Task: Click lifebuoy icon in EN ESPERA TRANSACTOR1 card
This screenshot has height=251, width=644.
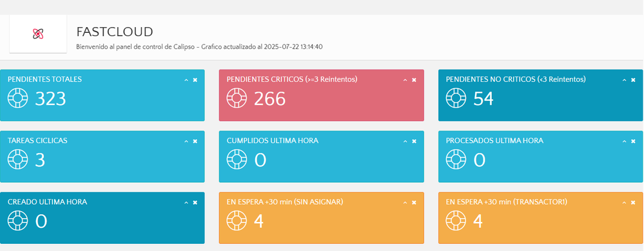Action: pos(456,221)
